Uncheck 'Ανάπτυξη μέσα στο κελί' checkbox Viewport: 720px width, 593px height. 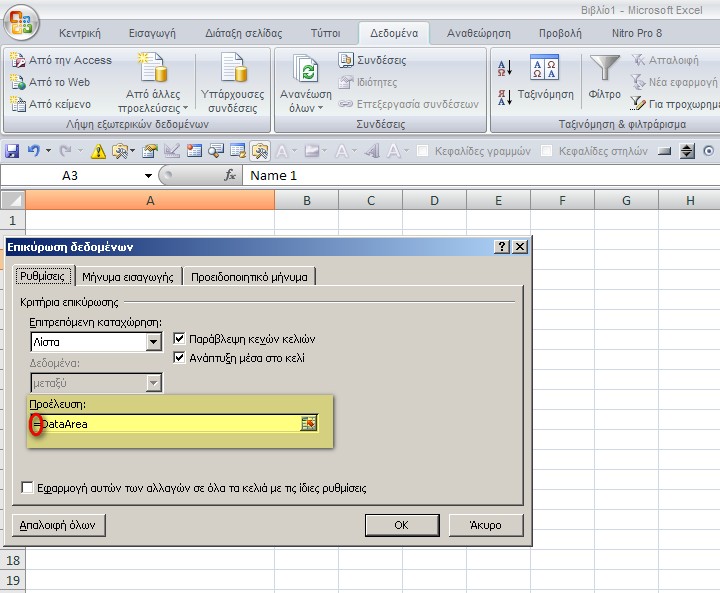180,358
